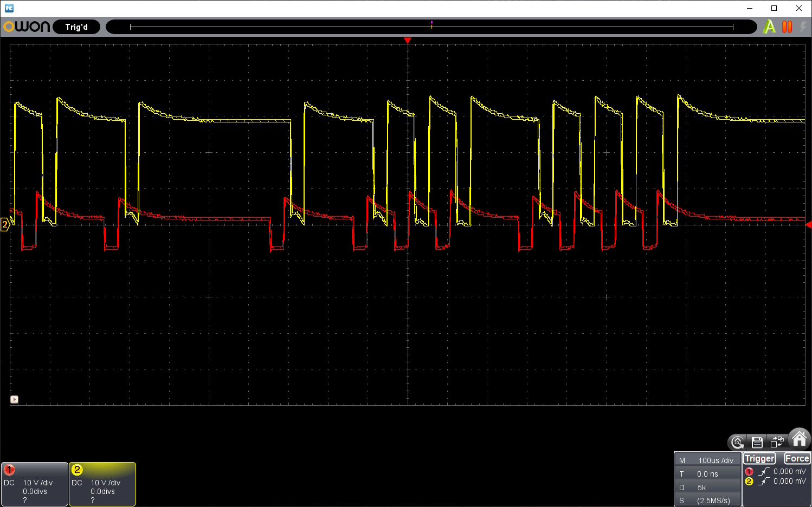The image size is (812, 507).
Task: Click the OWON logo
Action: click(27, 27)
